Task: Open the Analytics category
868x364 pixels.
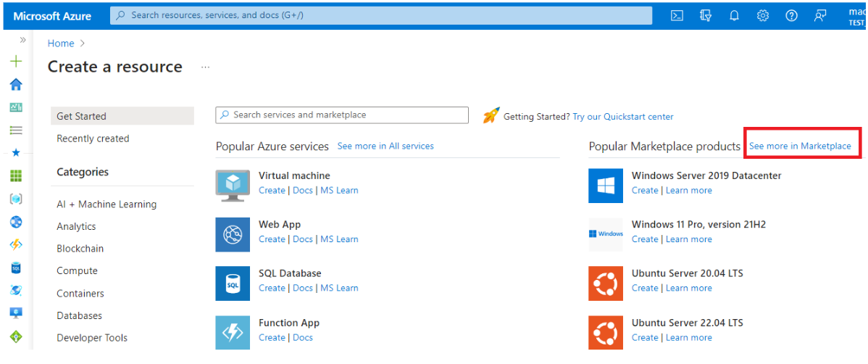Action: 76,227
